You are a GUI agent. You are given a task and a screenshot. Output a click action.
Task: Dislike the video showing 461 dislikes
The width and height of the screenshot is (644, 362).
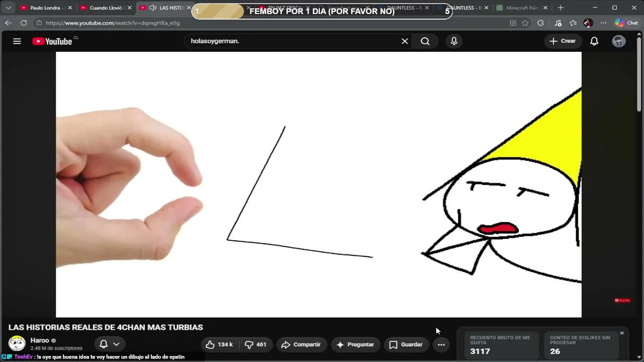point(255,344)
